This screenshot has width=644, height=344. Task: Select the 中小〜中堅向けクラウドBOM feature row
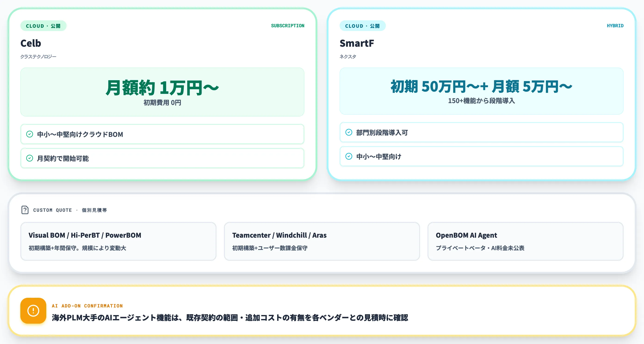click(x=162, y=134)
